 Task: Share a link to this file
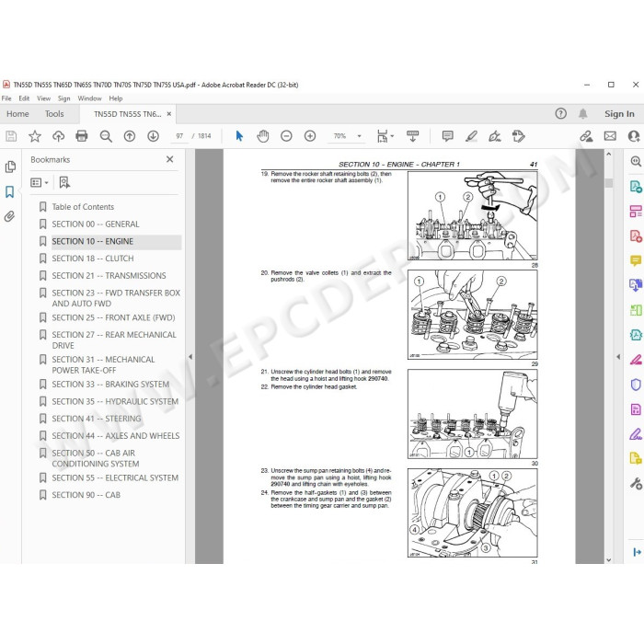click(x=586, y=136)
